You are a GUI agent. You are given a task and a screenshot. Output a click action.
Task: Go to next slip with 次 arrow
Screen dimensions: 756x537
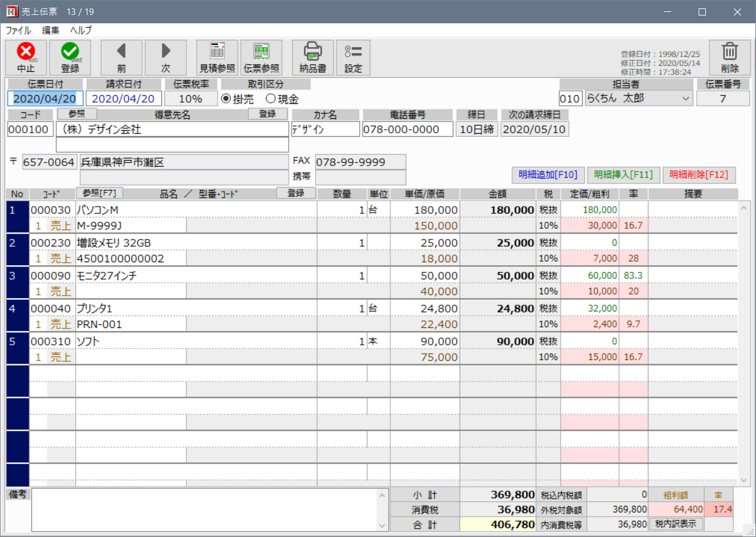point(166,57)
